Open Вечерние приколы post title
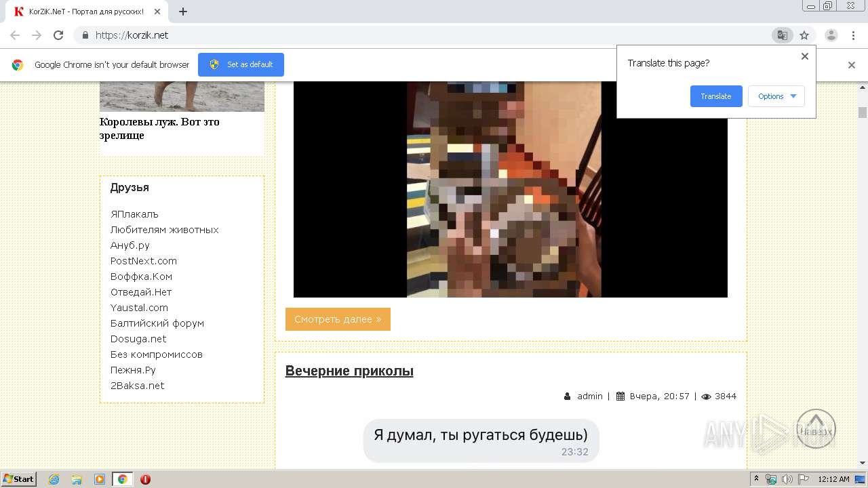The width and height of the screenshot is (868, 488). 349,371
